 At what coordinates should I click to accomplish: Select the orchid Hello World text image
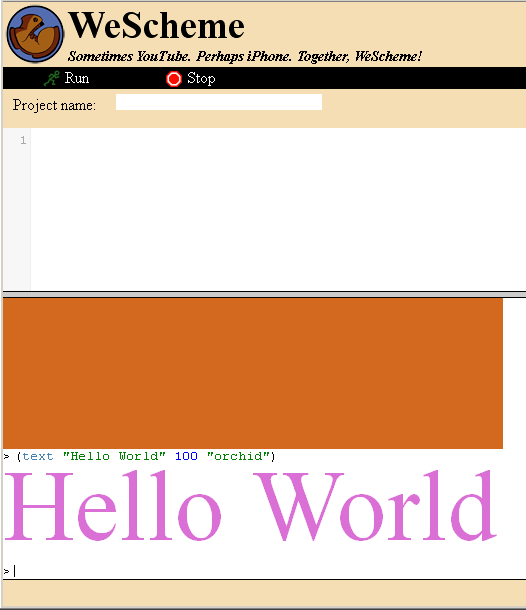coord(251,505)
